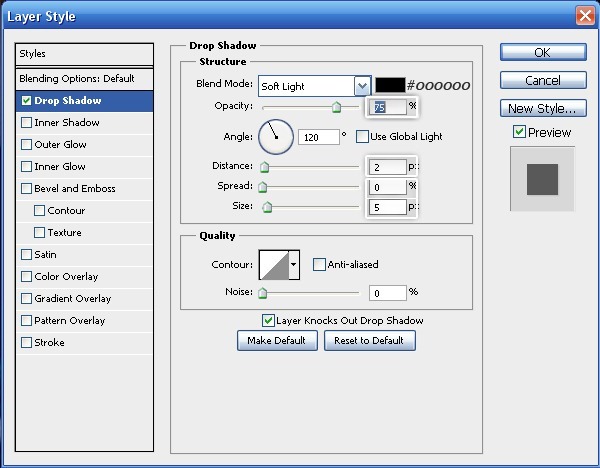The image size is (600, 468).
Task: Enable the Inner Shadow checkbox
Action: 26,123
